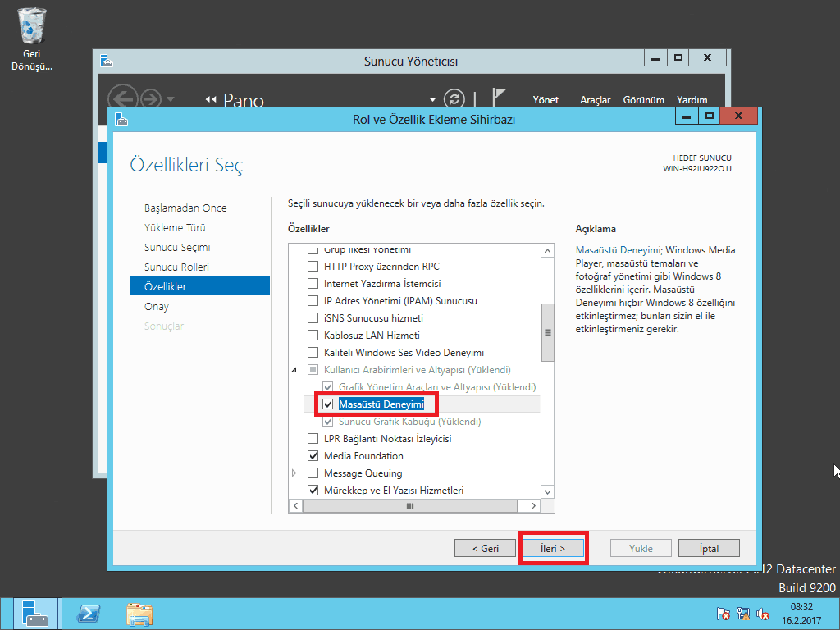The width and height of the screenshot is (840, 630).
Task: Click the scroll right arrow in feature list
Action: pos(533,505)
